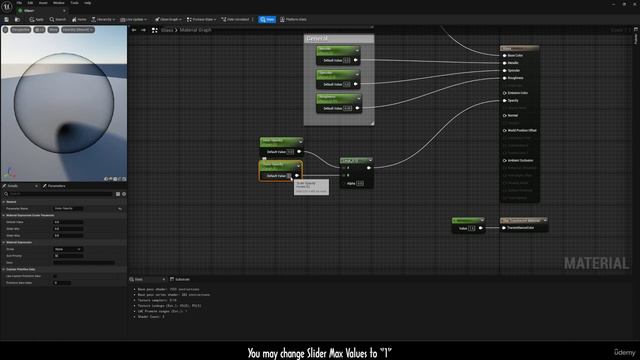Open the Clean Graph dropdown

pos(168,20)
